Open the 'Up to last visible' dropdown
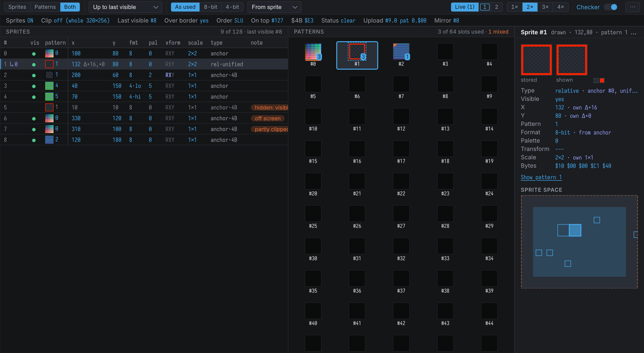Viewport: 644px width, 353px height. pyautogui.click(x=125, y=7)
